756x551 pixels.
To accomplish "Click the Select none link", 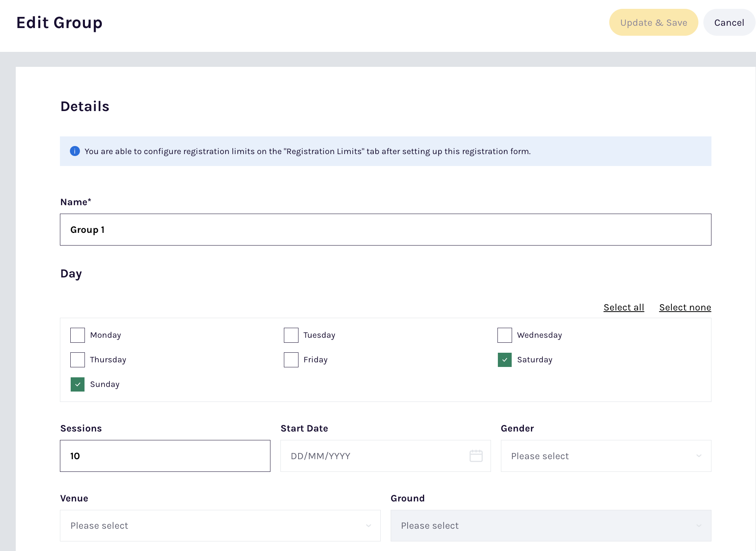I will pyautogui.click(x=685, y=307).
